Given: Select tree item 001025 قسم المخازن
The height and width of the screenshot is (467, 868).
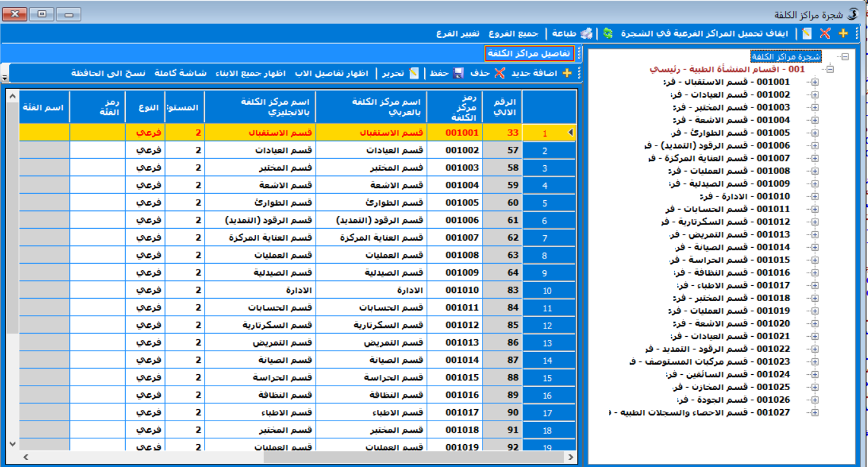Looking at the screenshot, I should pos(731,387).
